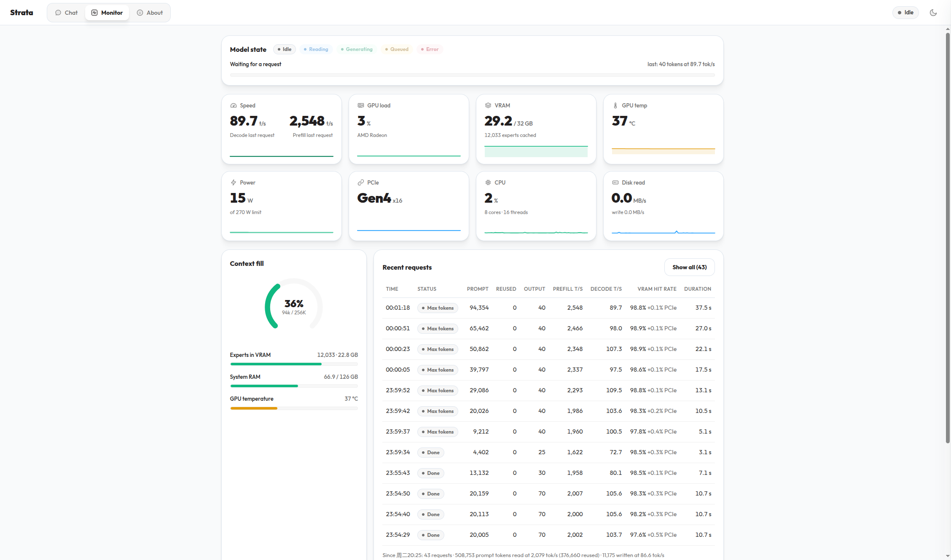Select the Idle model state legend chip
This screenshot has width=951, height=560.
(x=285, y=49)
